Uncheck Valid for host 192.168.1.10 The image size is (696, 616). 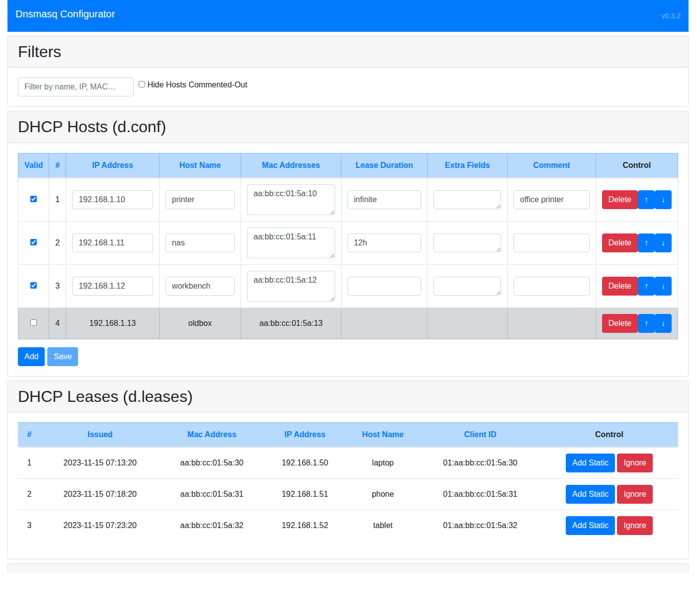[33, 199]
